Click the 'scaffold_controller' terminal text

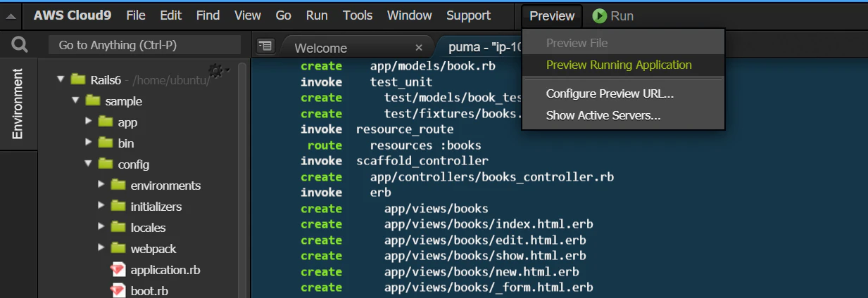[422, 161]
